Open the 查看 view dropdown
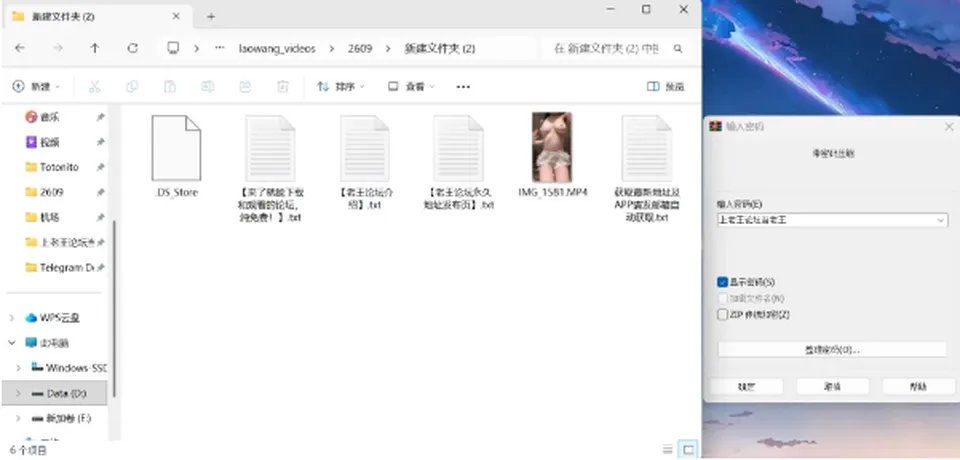The image size is (960, 460). tap(411, 86)
